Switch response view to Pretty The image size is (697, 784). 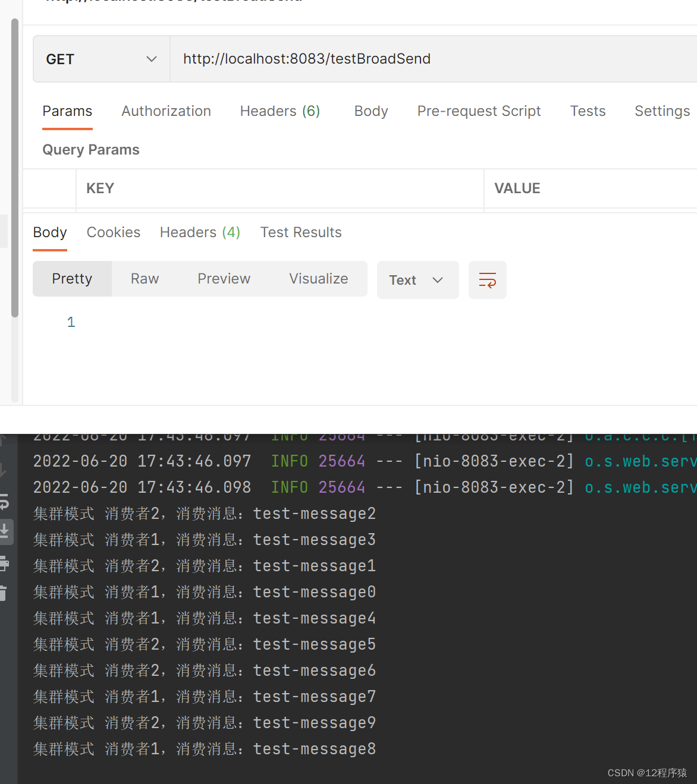(72, 279)
